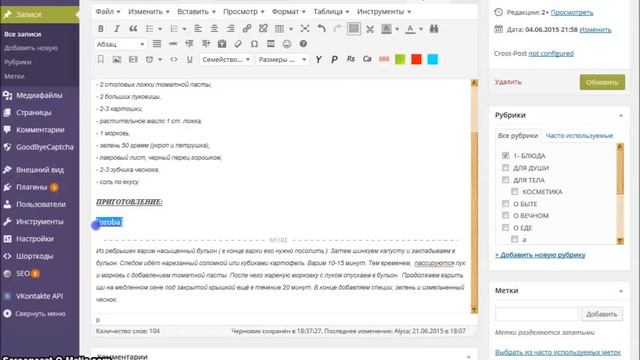
Task: Open the Размеры font size dropdown
Action: coord(282,60)
